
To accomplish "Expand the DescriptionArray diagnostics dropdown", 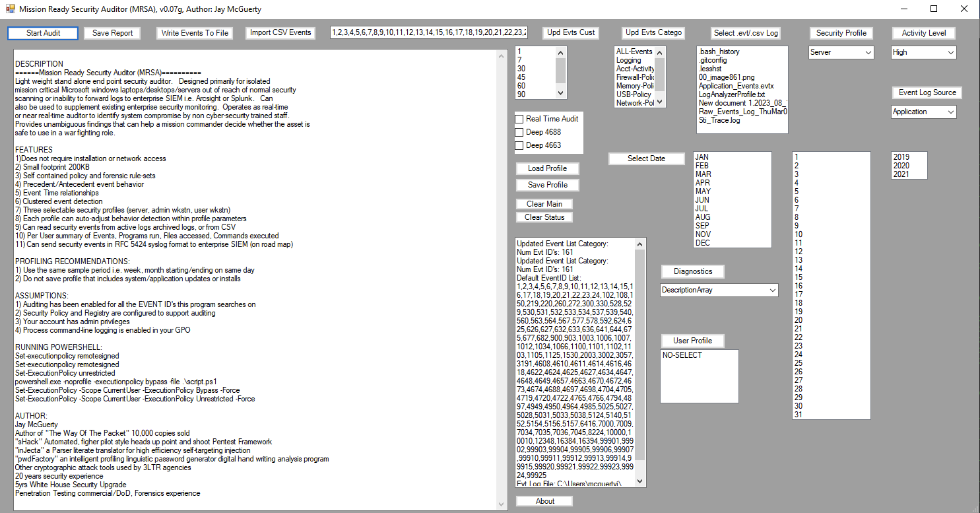I will coord(719,290).
